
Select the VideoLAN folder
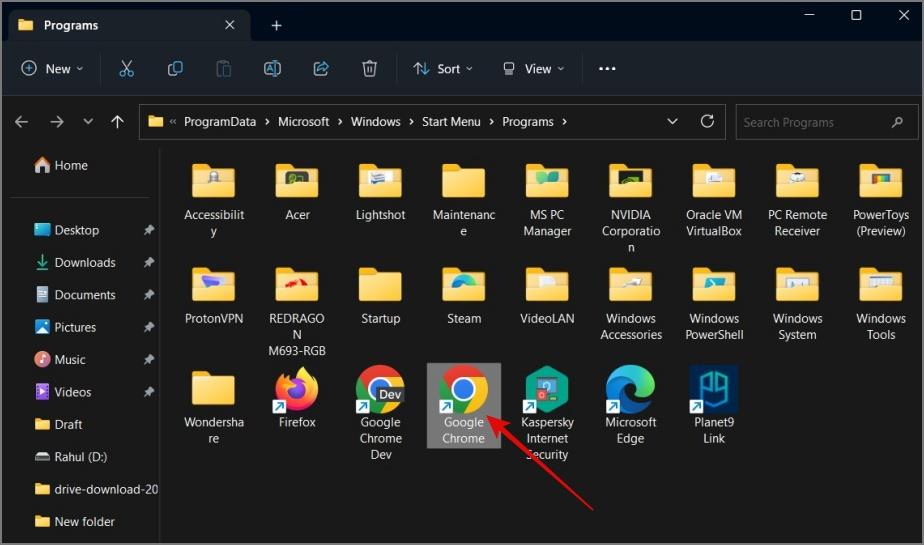click(547, 296)
